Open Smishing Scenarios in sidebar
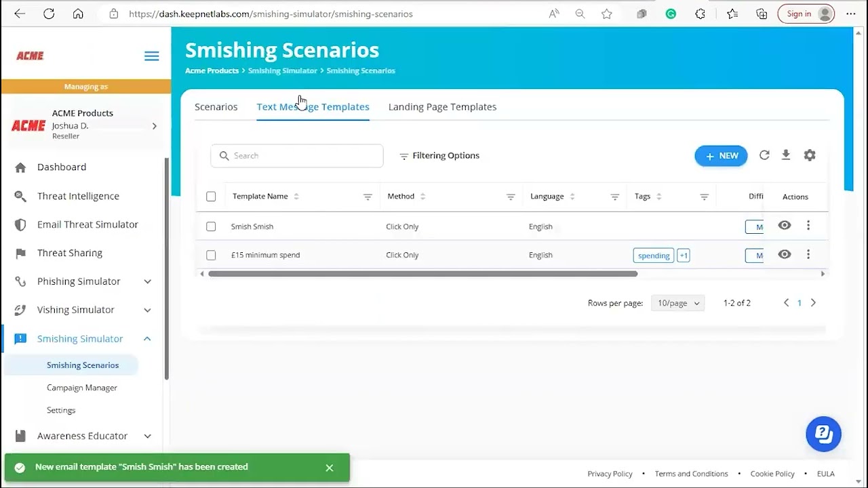This screenshot has width=868, height=488. 83,365
